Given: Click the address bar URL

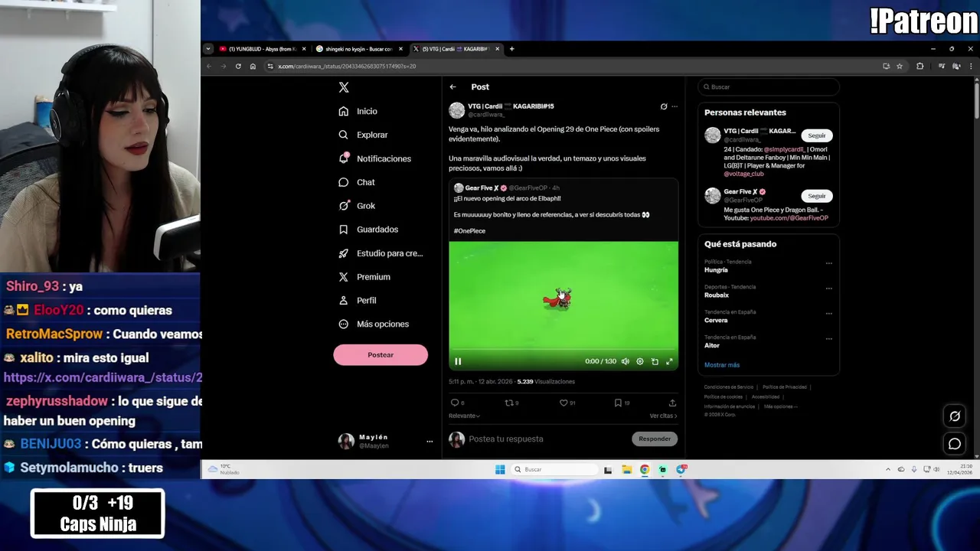Looking at the screenshot, I should [x=347, y=67].
